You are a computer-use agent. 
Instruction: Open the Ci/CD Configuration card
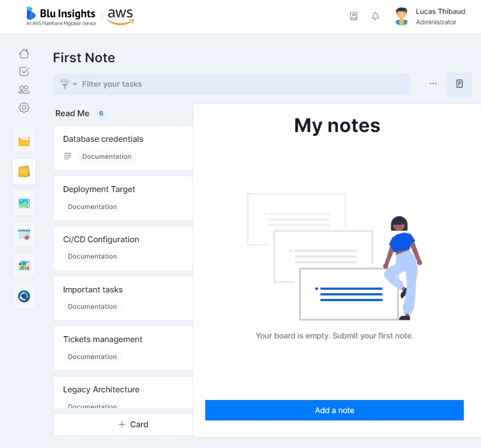click(123, 248)
